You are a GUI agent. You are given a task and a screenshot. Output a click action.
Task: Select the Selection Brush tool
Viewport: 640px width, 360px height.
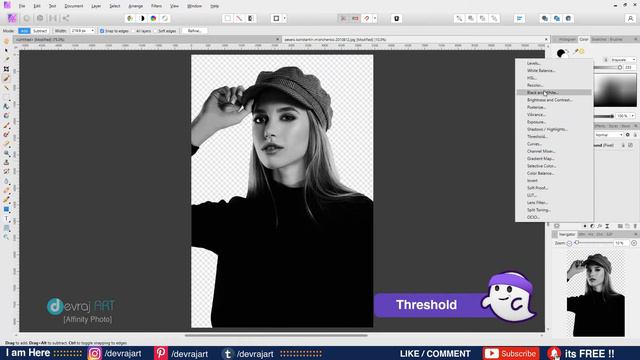click(6, 78)
